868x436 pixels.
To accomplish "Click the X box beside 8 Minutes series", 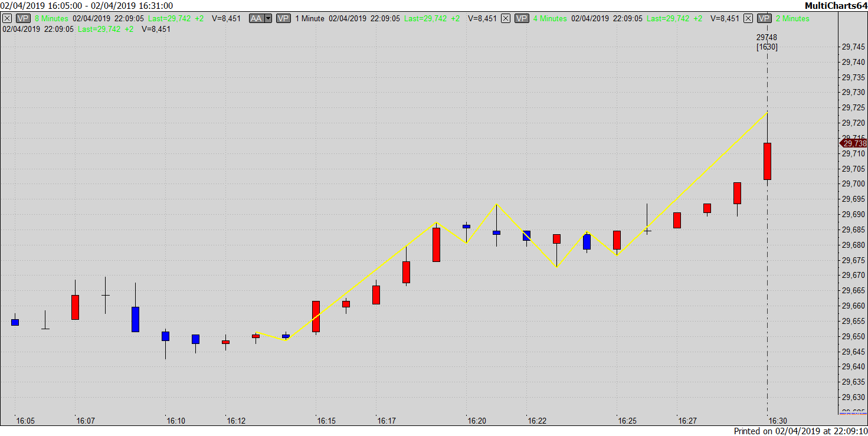I will tap(7, 18).
